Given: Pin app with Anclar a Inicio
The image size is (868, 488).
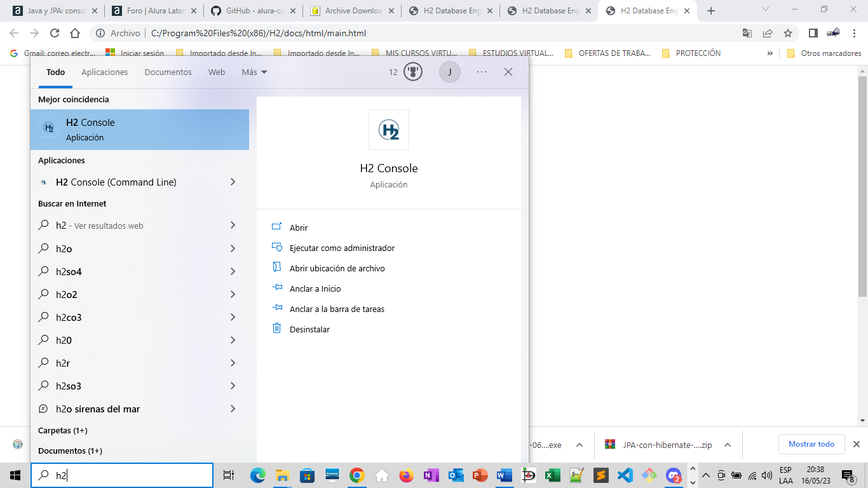Looking at the screenshot, I should click(315, 288).
